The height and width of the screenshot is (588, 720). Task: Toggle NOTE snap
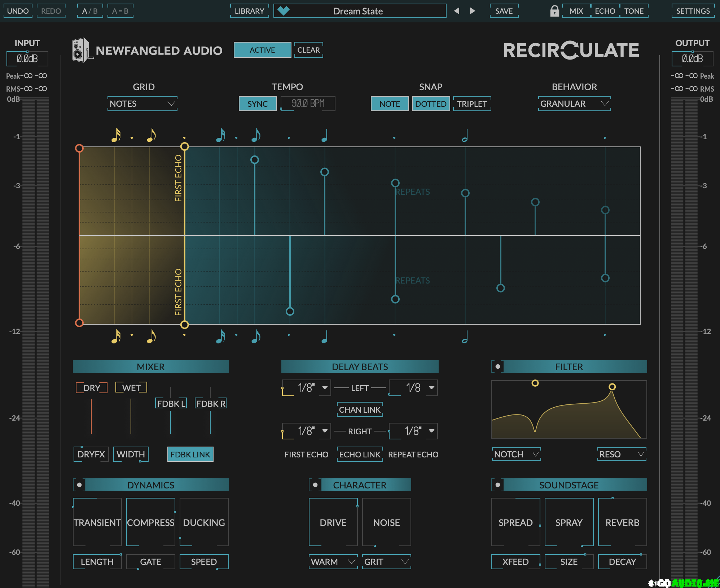[x=390, y=104]
